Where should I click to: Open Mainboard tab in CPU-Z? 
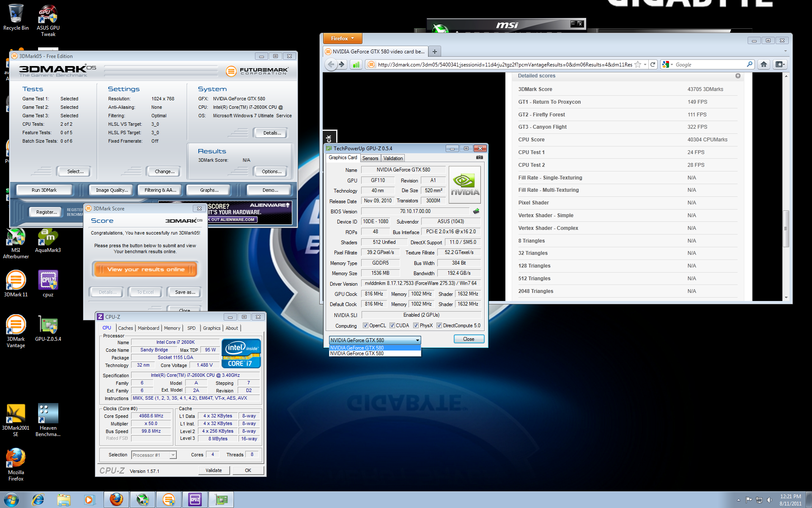pos(148,328)
